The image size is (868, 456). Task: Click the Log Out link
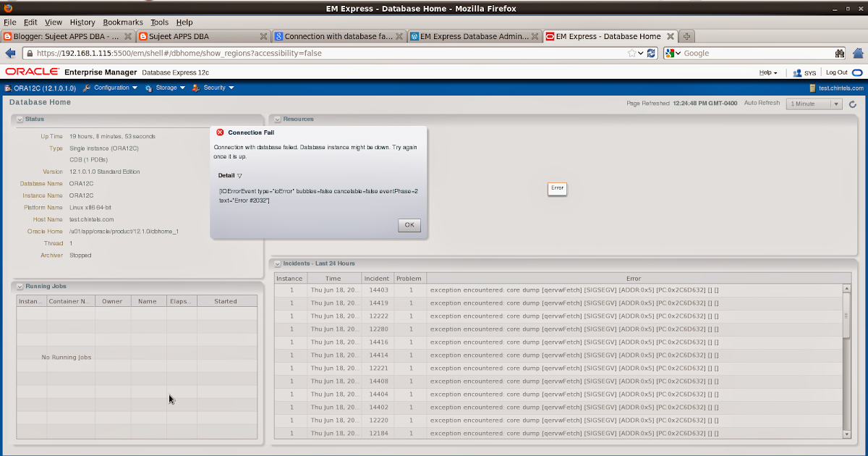pos(837,72)
